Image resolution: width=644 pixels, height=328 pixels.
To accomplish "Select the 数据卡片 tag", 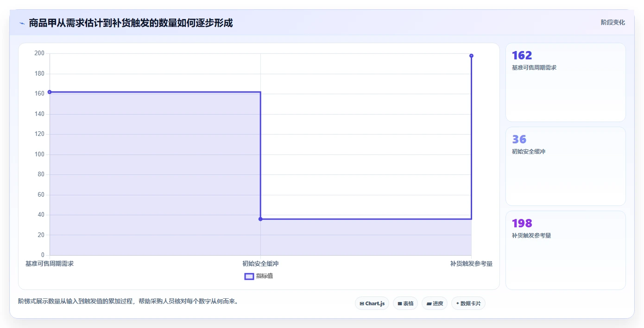I will 468,303.
